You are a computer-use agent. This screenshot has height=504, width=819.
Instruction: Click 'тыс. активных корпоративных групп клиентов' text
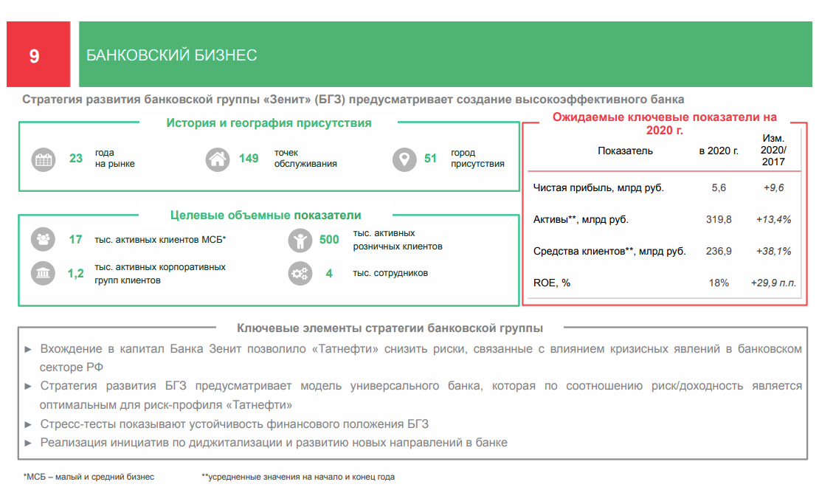click(x=160, y=274)
